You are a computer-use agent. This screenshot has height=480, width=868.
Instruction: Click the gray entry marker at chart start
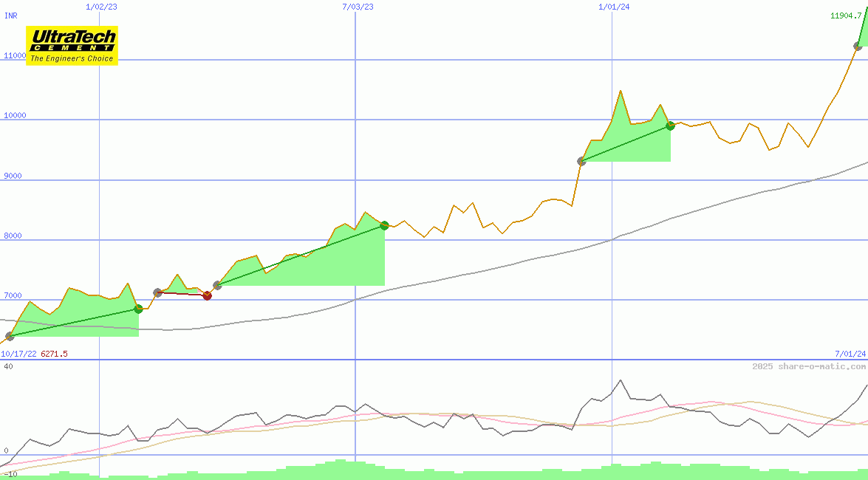pyautogui.click(x=10, y=337)
